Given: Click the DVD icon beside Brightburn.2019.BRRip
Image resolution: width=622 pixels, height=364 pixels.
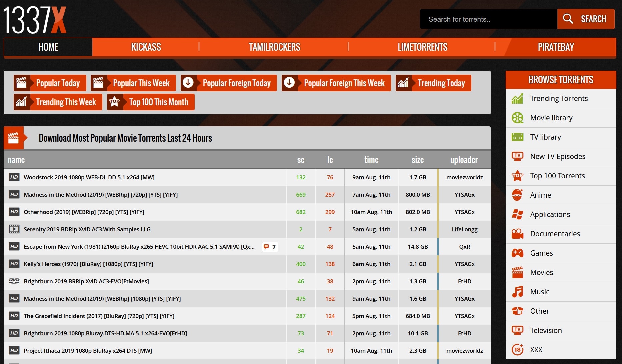Looking at the screenshot, I should [14, 281].
